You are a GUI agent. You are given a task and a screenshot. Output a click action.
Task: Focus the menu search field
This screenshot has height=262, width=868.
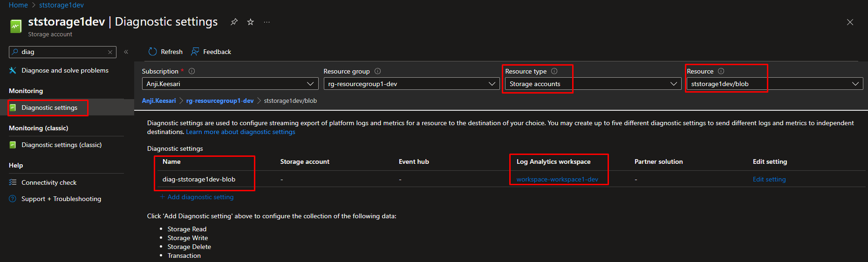(62, 52)
